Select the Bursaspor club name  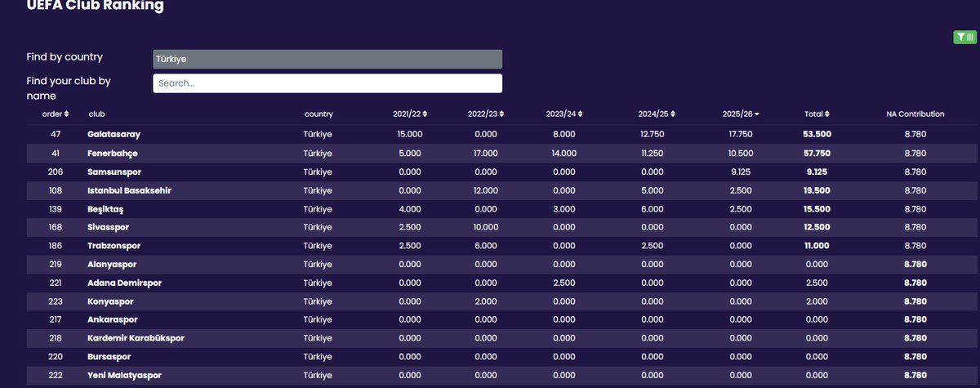coord(109,357)
